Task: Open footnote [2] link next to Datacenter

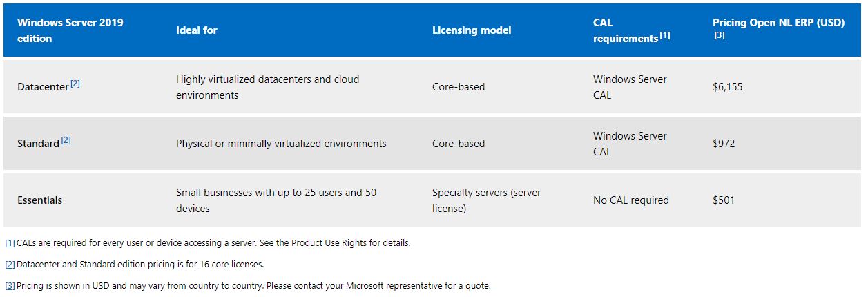Action: 75,84
